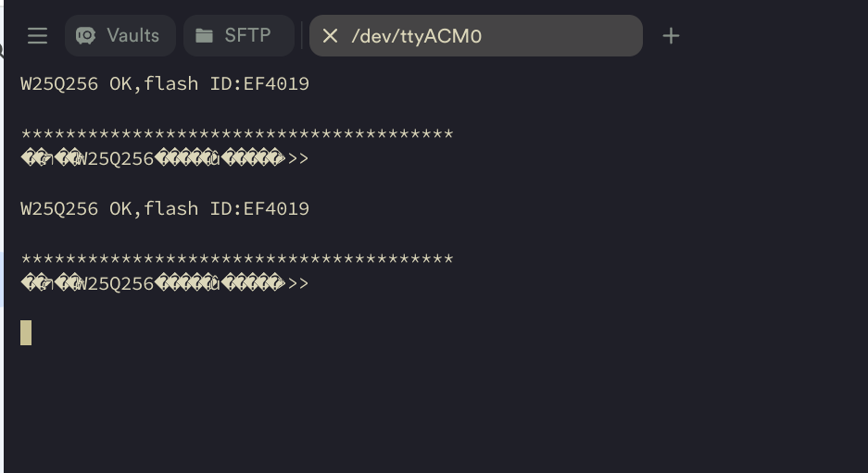This screenshot has width=868, height=473.
Task: Click the terminal cursor block
Action: click(x=26, y=332)
